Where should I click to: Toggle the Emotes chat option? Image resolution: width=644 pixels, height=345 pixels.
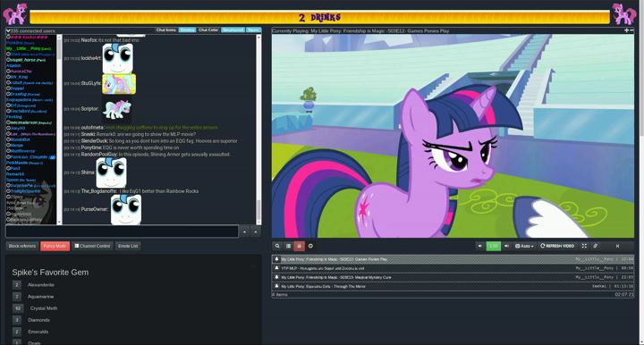click(187, 30)
